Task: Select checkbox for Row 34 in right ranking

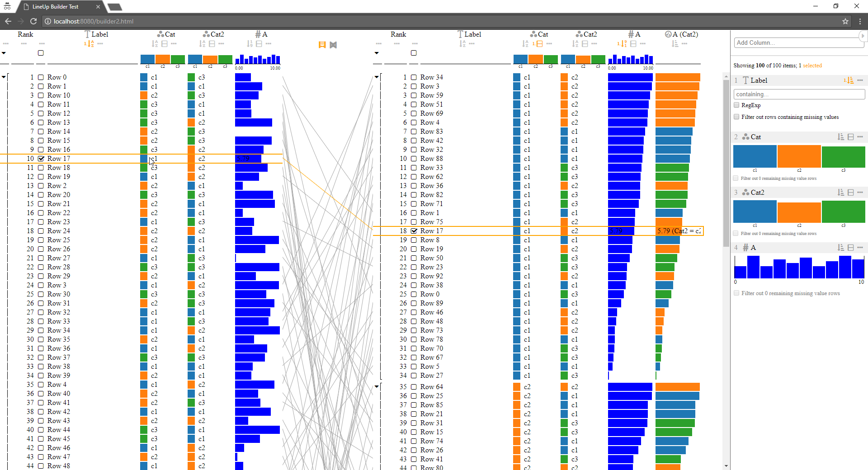Action: click(x=414, y=77)
